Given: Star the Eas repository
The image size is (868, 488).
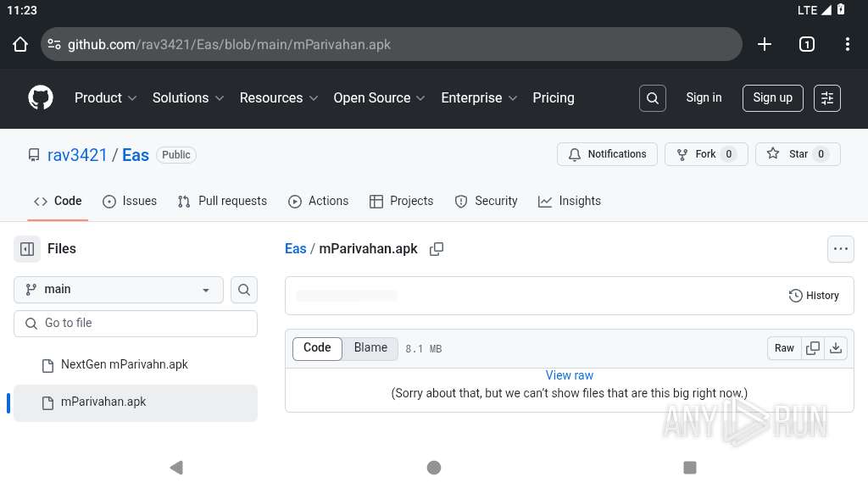Looking at the screenshot, I should [798, 154].
